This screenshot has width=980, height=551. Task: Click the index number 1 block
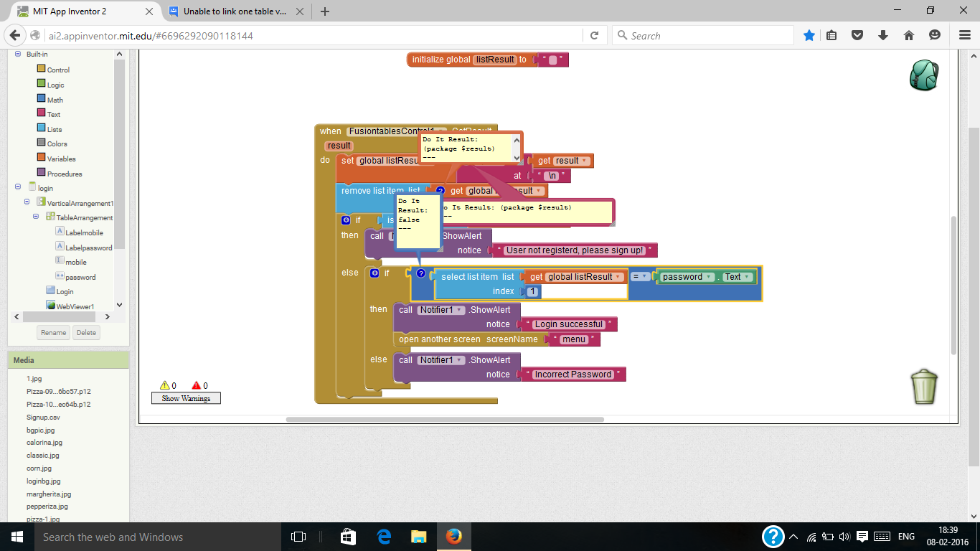pos(532,291)
